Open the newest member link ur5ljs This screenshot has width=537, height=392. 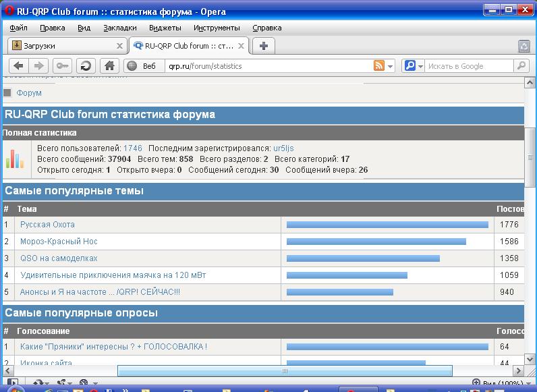coord(283,148)
